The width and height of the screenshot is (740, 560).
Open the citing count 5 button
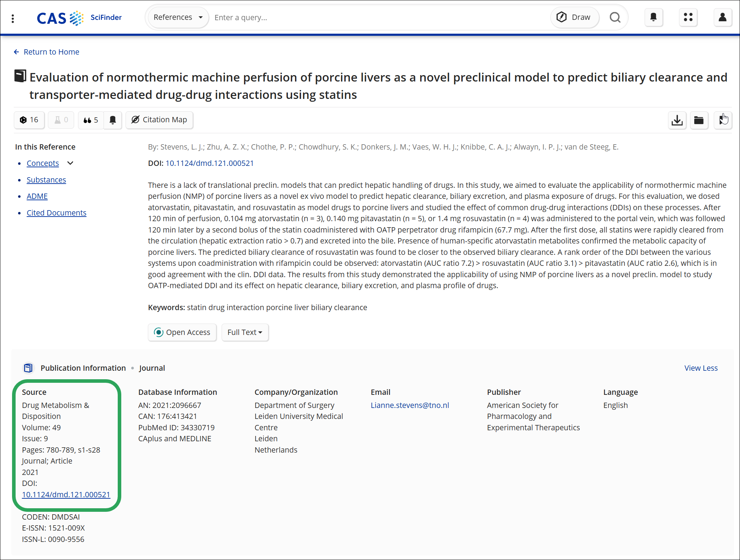(91, 120)
